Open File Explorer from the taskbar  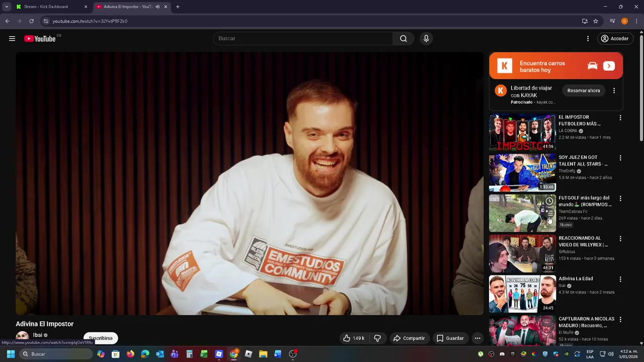click(x=263, y=354)
